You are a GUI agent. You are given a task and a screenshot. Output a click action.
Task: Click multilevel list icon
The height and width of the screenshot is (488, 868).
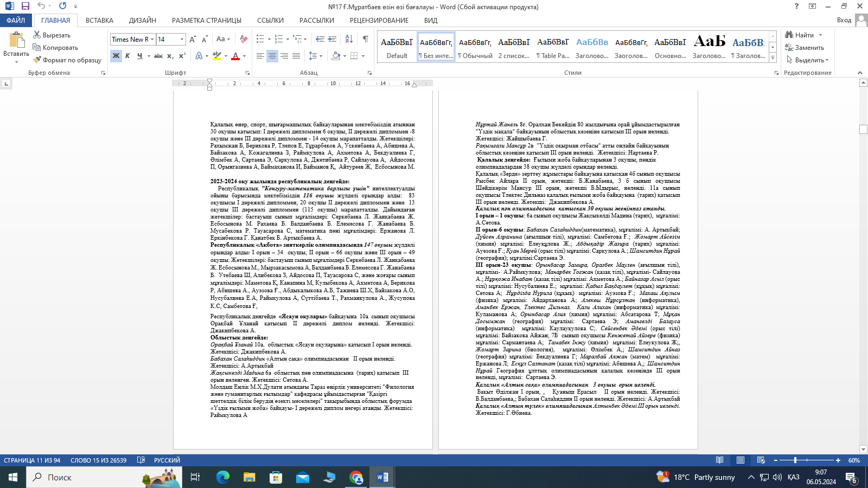pos(297,40)
